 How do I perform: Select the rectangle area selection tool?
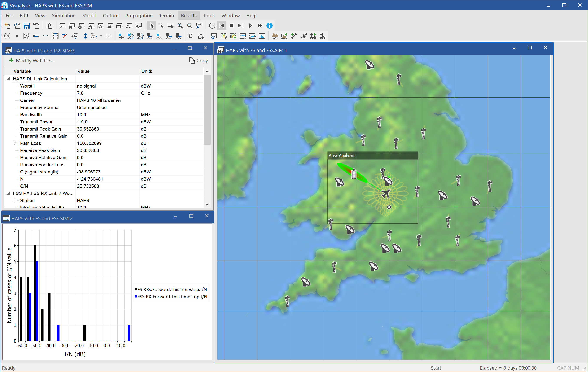tap(170, 26)
